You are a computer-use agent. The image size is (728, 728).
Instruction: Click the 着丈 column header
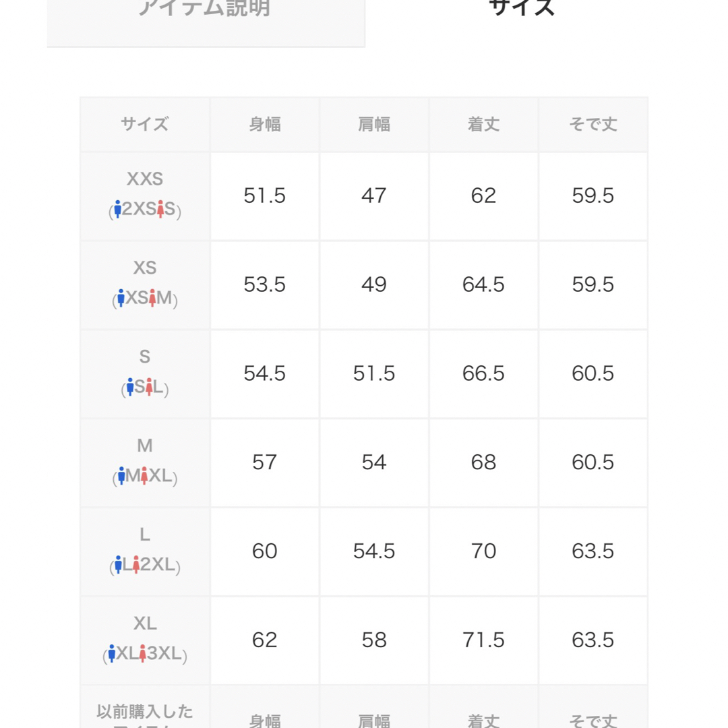(x=484, y=125)
